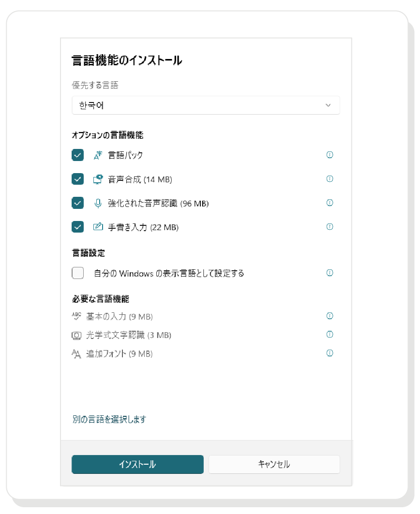Screen dimensions: 420x514
Task: Click the handwriting pen icon beside 手書き入力
Action: (x=97, y=226)
